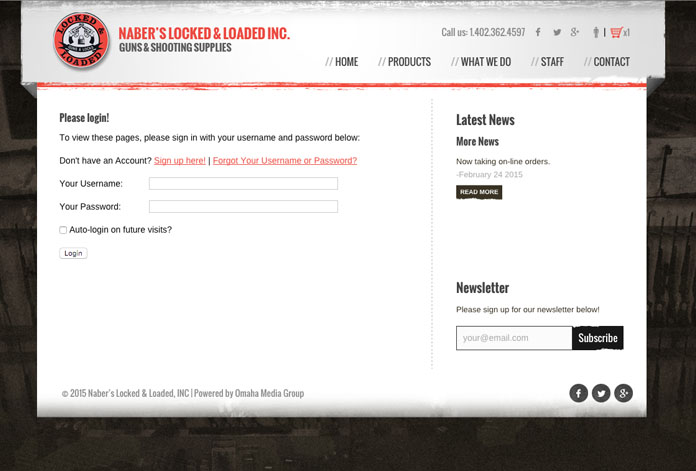Open the Contact menu item

(x=610, y=62)
